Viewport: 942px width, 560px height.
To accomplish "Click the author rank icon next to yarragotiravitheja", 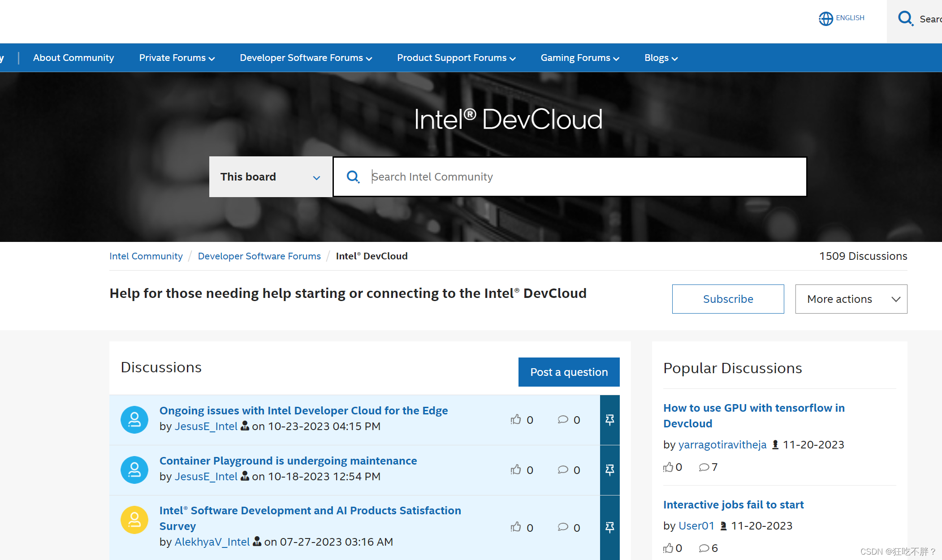I will [x=775, y=444].
